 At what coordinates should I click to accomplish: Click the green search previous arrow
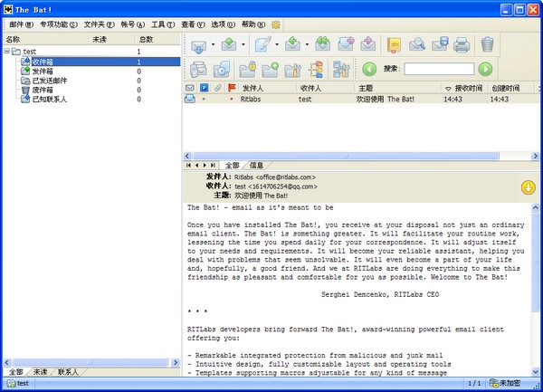pos(368,69)
